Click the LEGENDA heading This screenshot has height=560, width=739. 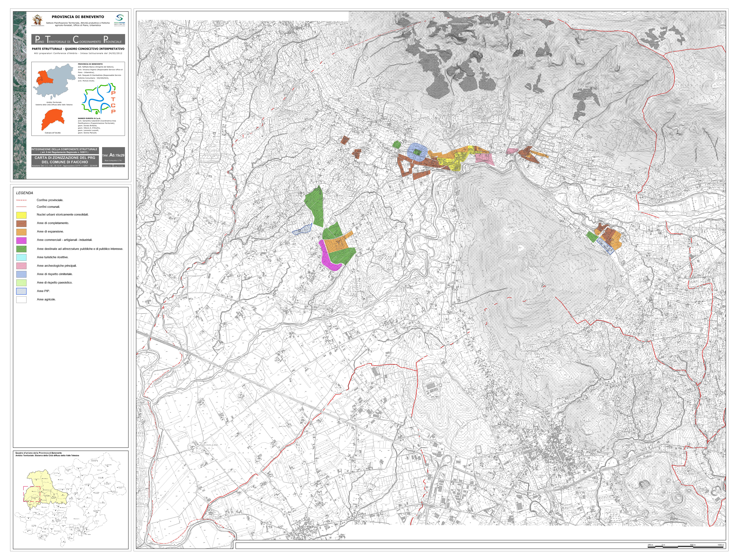[25, 193]
